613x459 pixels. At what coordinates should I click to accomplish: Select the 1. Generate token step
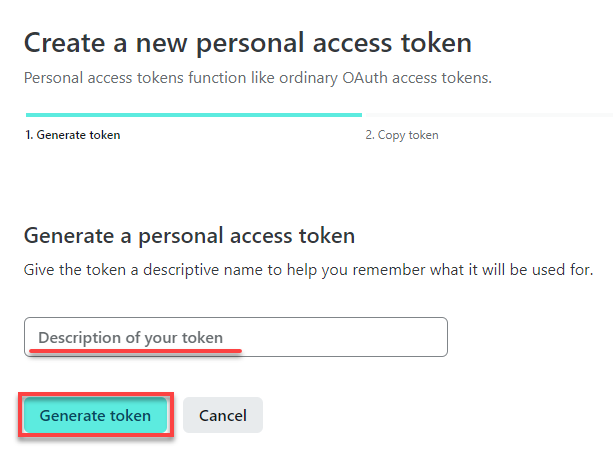[73, 135]
